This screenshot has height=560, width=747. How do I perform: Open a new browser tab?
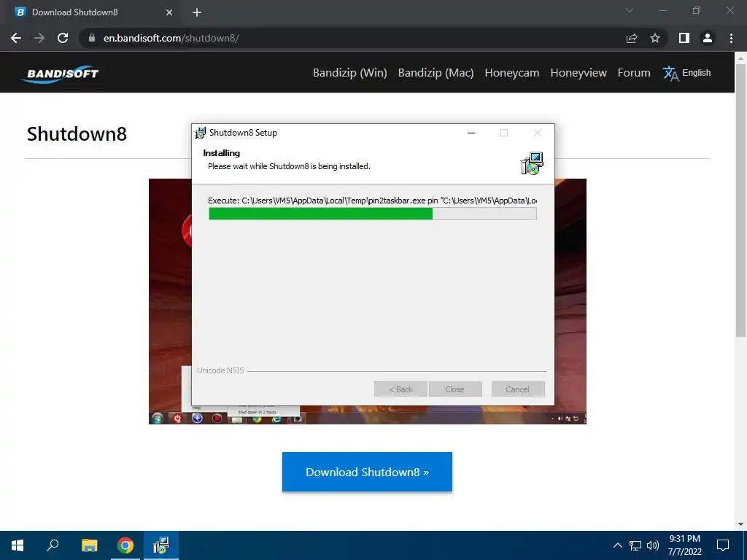tap(197, 12)
